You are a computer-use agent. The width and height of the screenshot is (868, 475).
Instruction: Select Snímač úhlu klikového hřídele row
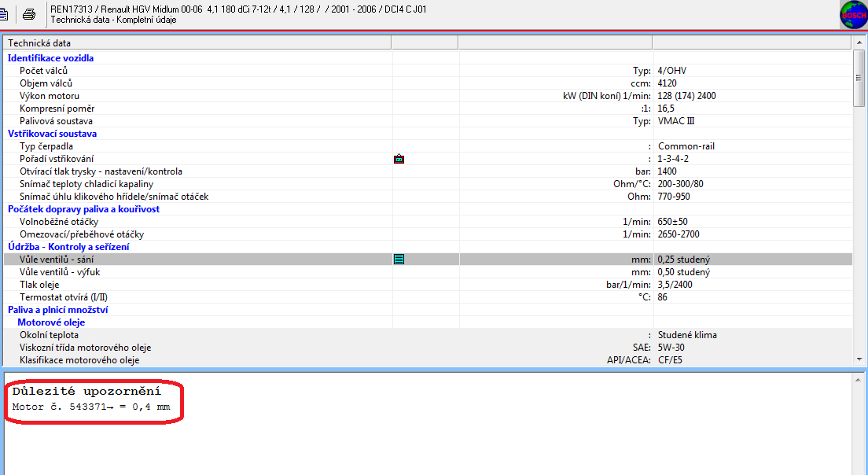428,197
